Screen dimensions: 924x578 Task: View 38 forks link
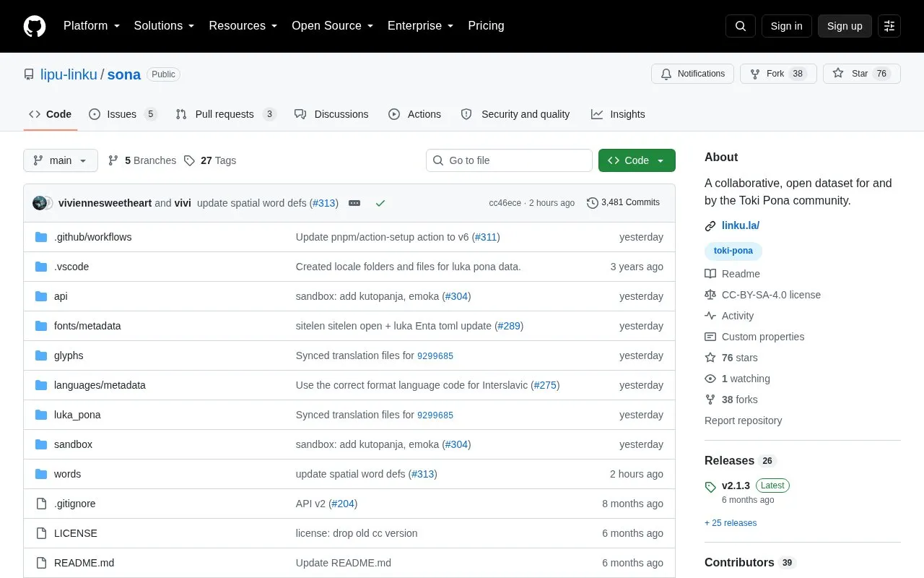point(731,400)
